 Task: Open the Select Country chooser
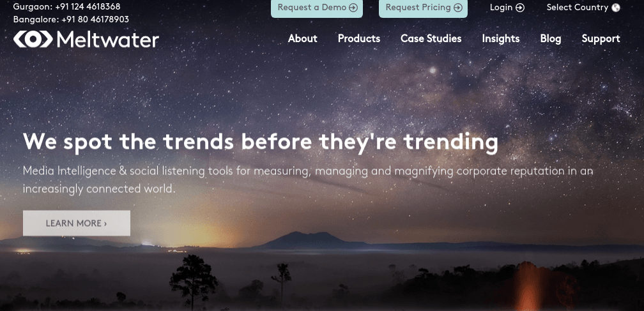(x=583, y=8)
